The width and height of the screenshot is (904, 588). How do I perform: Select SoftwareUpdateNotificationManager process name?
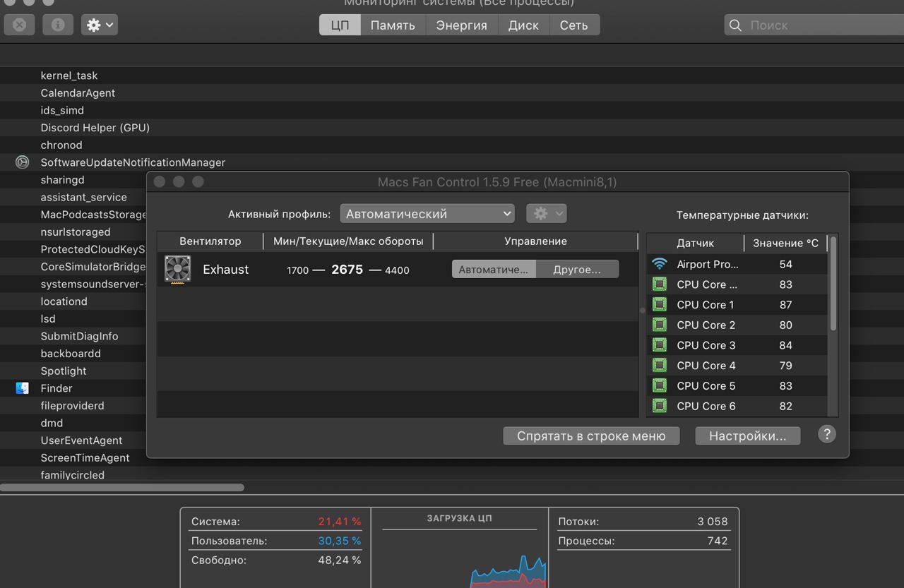point(133,162)
